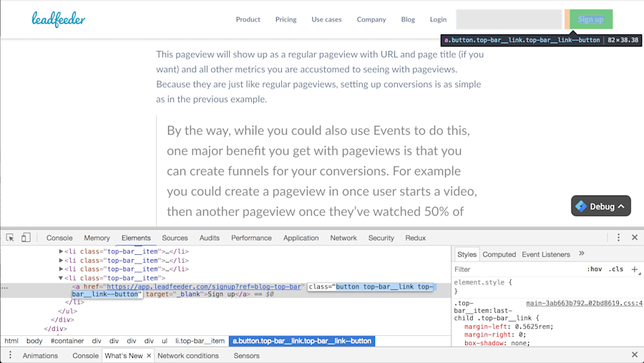Click the signup href URL in DOM tree
Image resolution: width=644 pixels, height=363 pixels.
tap(204, 286)
